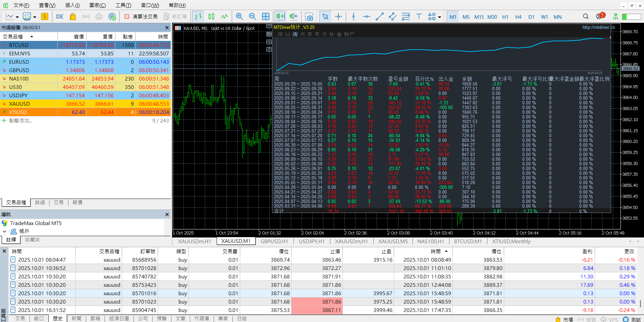Open the chart type dropdown arrow
Screen dimensions: 644x322
point(17,17)
